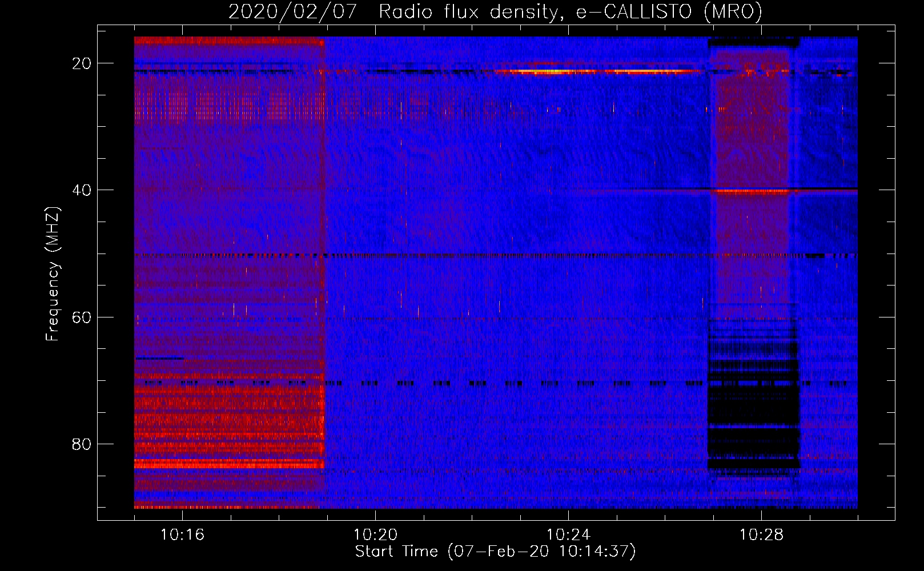Click the '40' frequency tick label
This screenshot has height=571, width=924.
tap(82, 190)
